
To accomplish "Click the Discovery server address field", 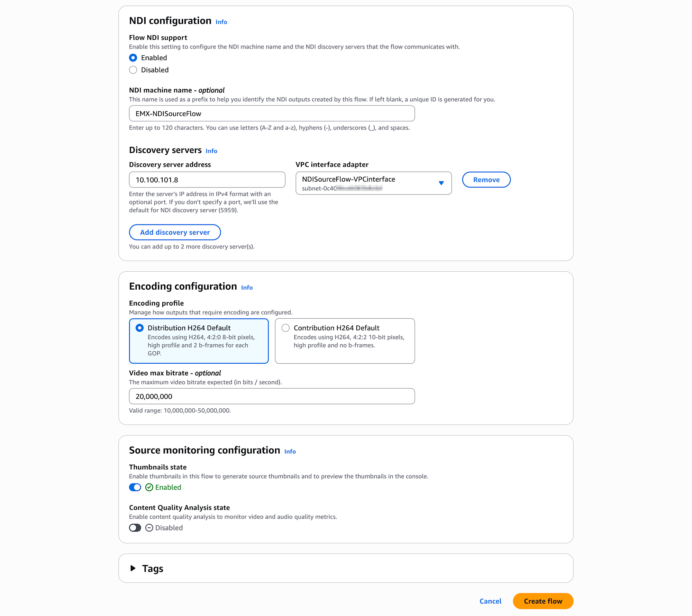I will click(x=207, y=180).
